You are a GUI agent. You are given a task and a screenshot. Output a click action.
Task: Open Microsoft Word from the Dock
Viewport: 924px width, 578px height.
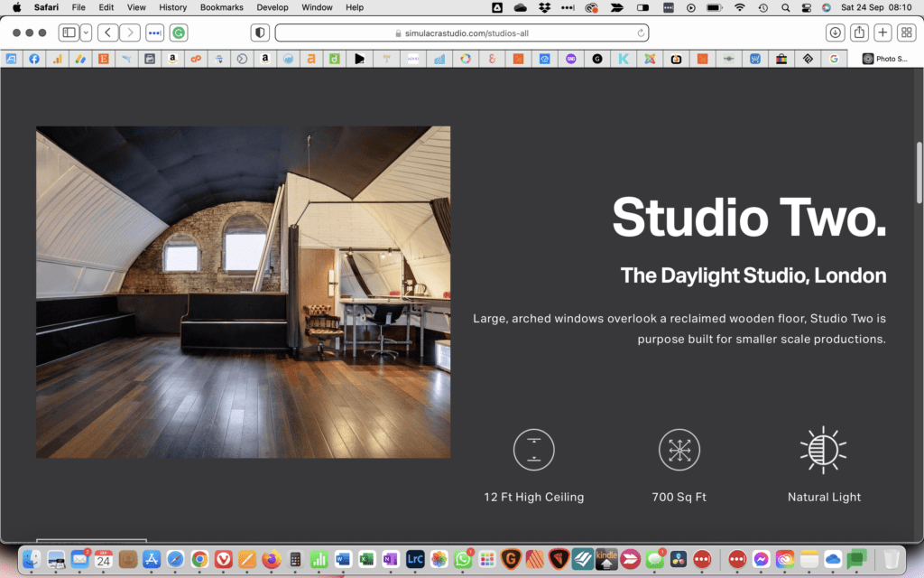[343, 558]
